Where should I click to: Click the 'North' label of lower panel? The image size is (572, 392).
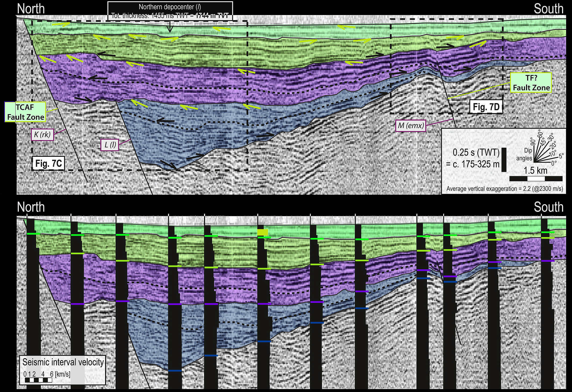[31, 207]
